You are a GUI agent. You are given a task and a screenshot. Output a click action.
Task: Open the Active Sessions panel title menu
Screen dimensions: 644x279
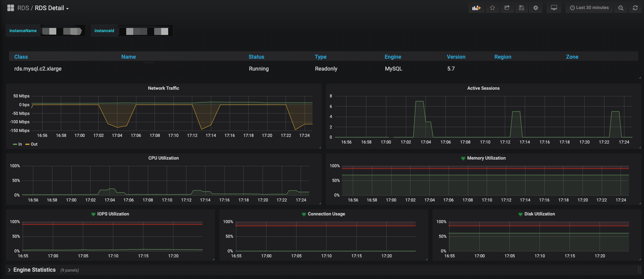[483, 88]
